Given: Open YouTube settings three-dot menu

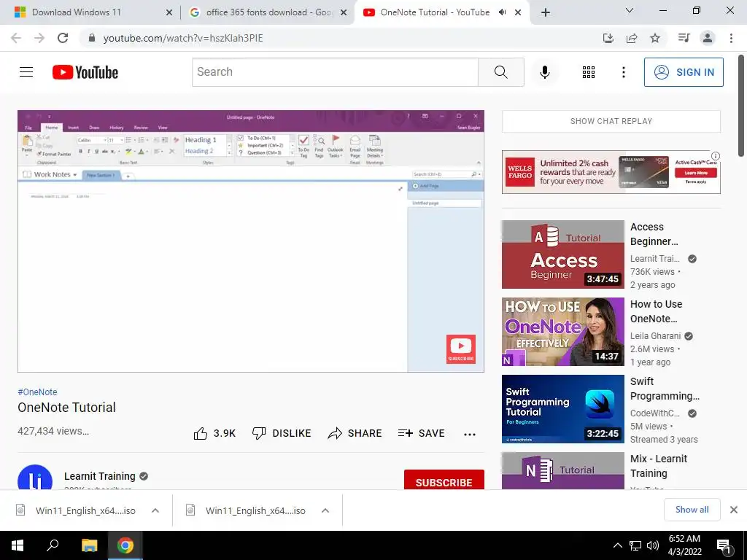Looking at the screenshot, I should [x=623, y=72].
